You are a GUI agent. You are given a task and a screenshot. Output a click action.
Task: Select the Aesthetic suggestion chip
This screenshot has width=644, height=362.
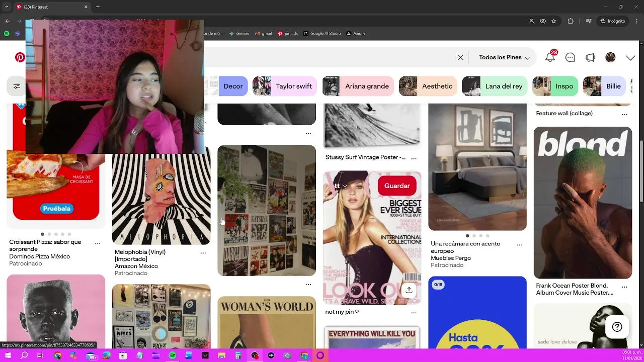coord(428,86)
